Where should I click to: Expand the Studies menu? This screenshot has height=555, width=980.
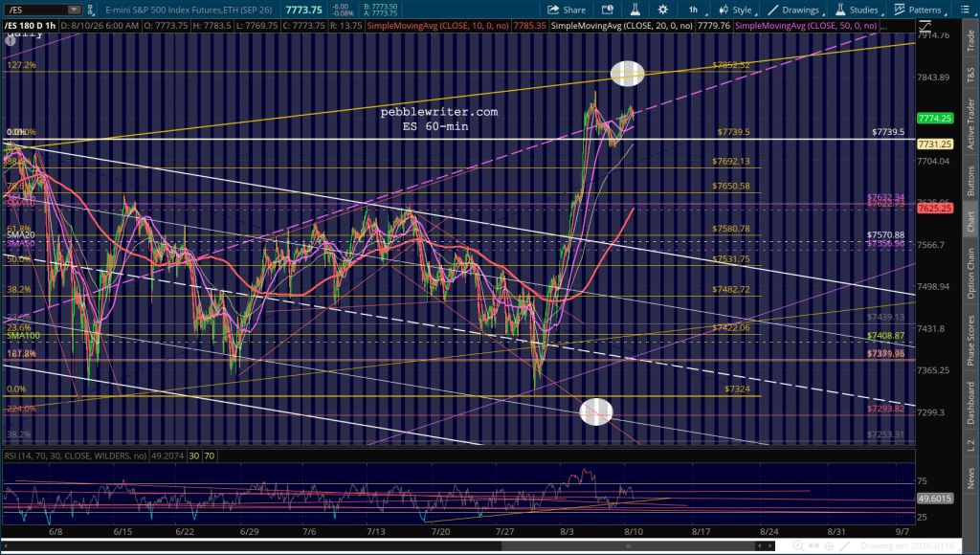click(x=859, y=10)
